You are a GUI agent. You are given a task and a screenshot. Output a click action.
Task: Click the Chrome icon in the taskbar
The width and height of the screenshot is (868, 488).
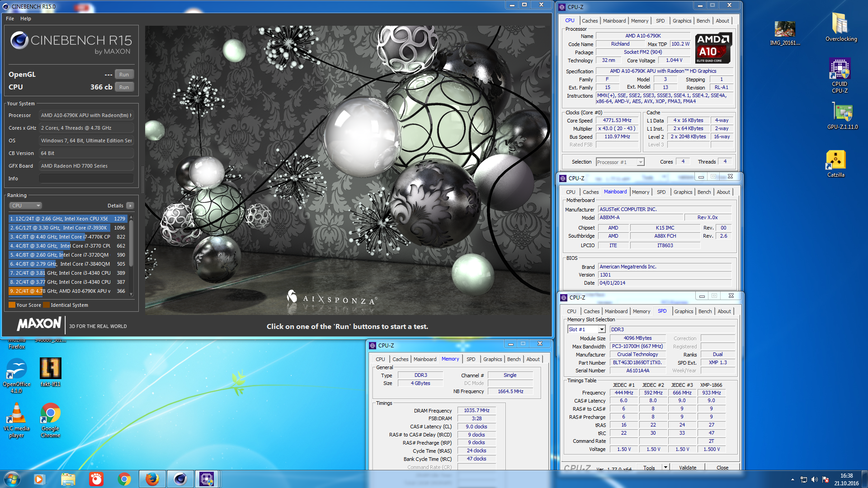124,479
